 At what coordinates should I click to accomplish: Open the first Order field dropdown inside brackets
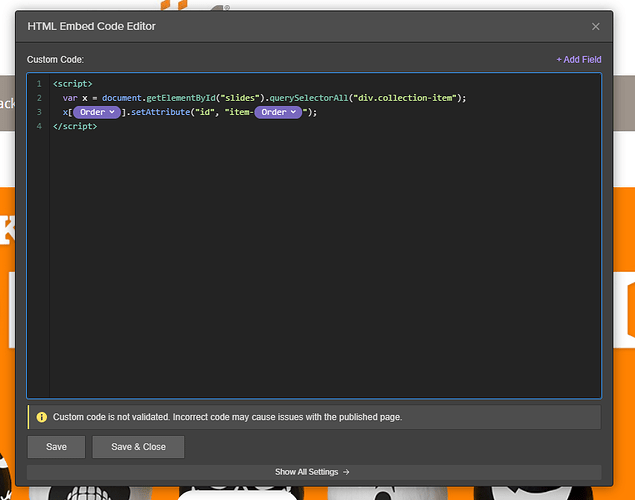(x=97, y=112)
